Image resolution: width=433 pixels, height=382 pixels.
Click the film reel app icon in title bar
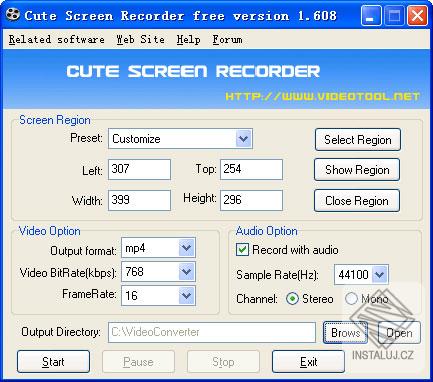(13, 15)
